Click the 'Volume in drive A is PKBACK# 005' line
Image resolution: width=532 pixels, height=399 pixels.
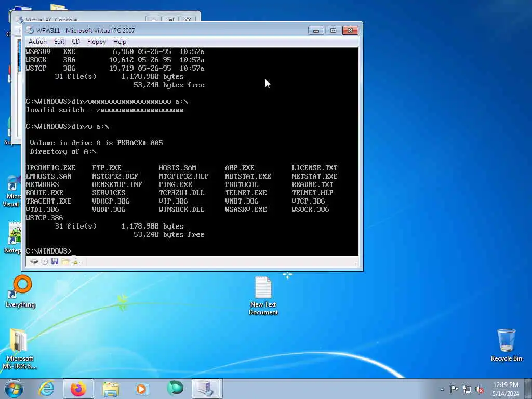click(x=96, y=143)
